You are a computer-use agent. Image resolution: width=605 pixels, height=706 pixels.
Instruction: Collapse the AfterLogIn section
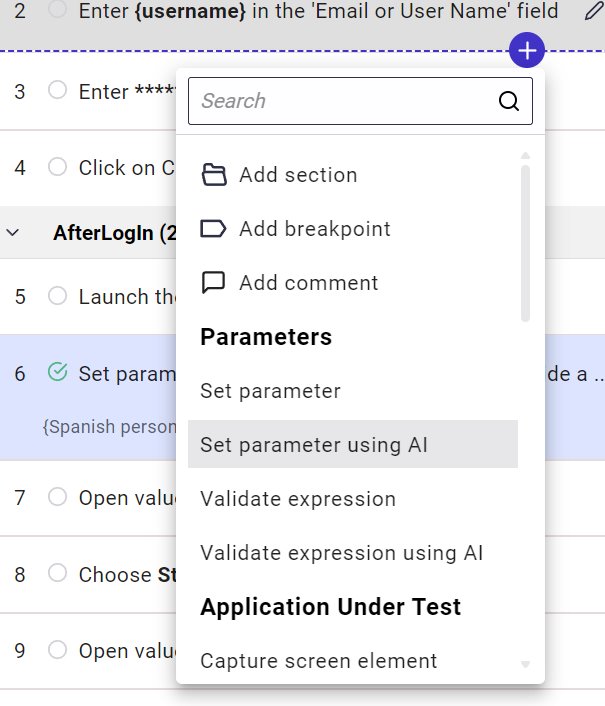point(13,232)
